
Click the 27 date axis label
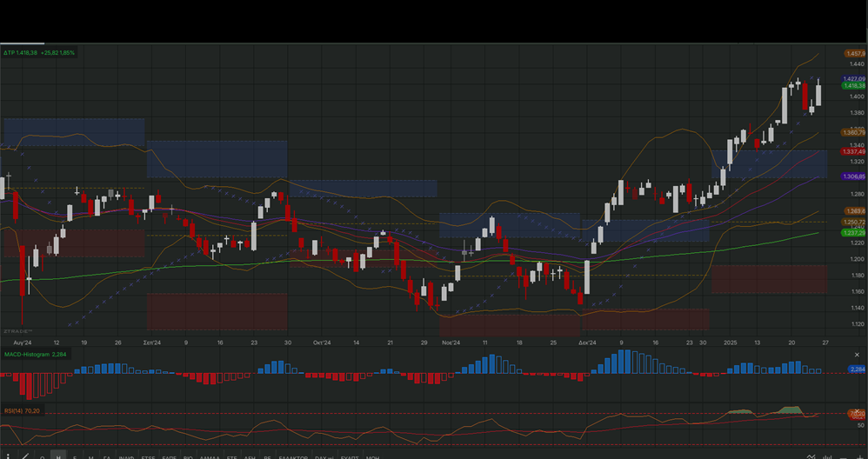pyautogui.click(x=825, y=343)
